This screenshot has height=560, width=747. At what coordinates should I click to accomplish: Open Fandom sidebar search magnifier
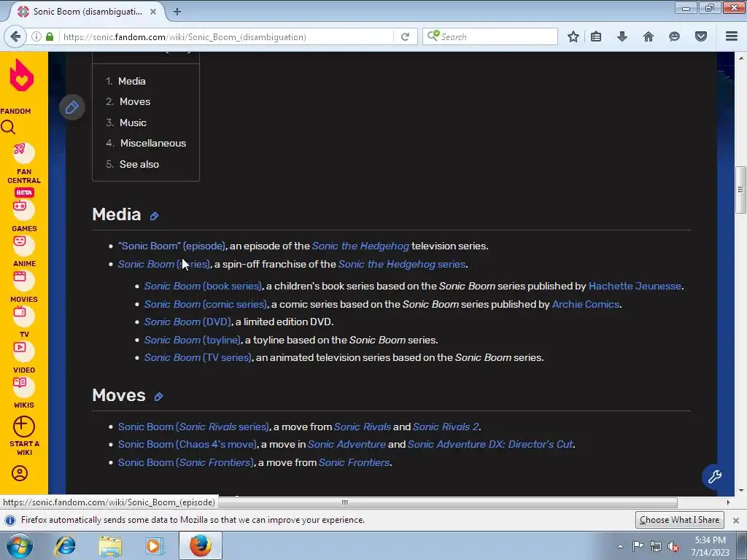tap(8, 128)
